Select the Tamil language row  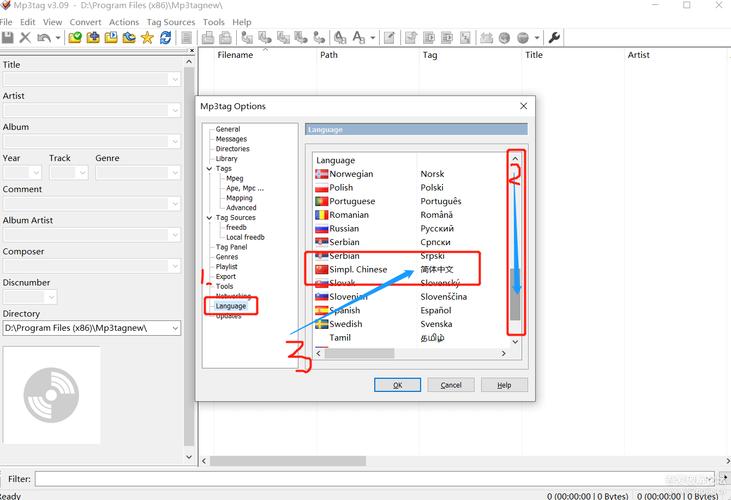409,338
